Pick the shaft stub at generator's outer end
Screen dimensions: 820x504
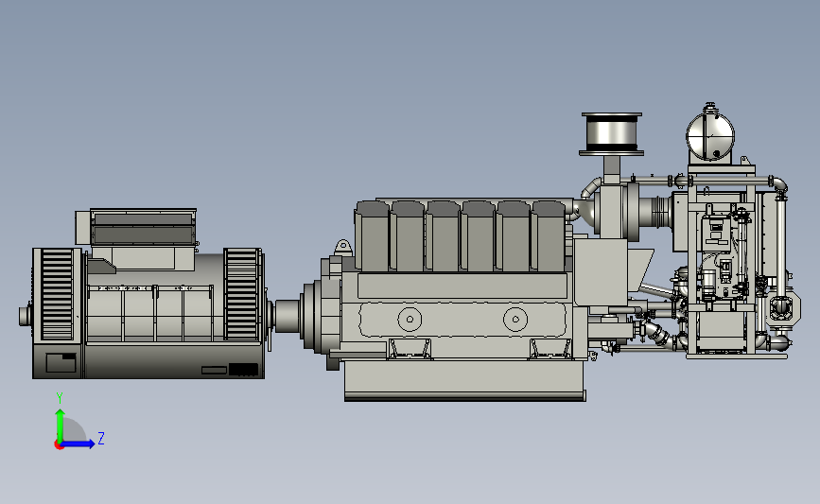[25, 316]
